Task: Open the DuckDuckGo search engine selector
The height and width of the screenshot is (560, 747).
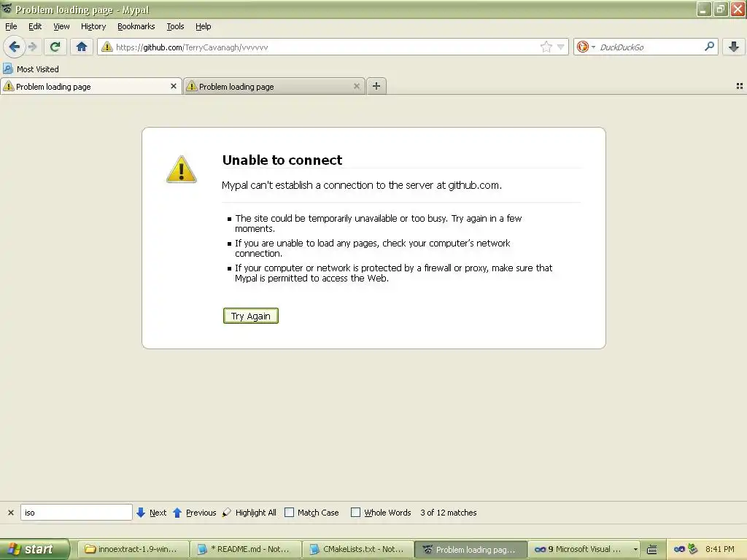Action: click(586, 47)
